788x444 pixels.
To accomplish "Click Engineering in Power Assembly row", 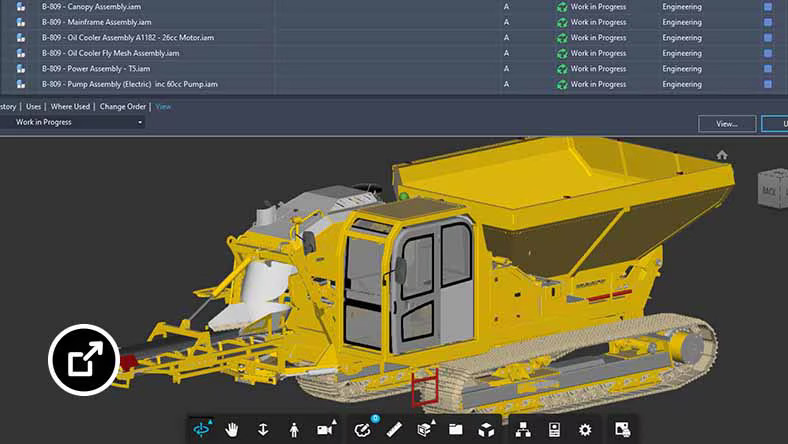I will point(682,69).
